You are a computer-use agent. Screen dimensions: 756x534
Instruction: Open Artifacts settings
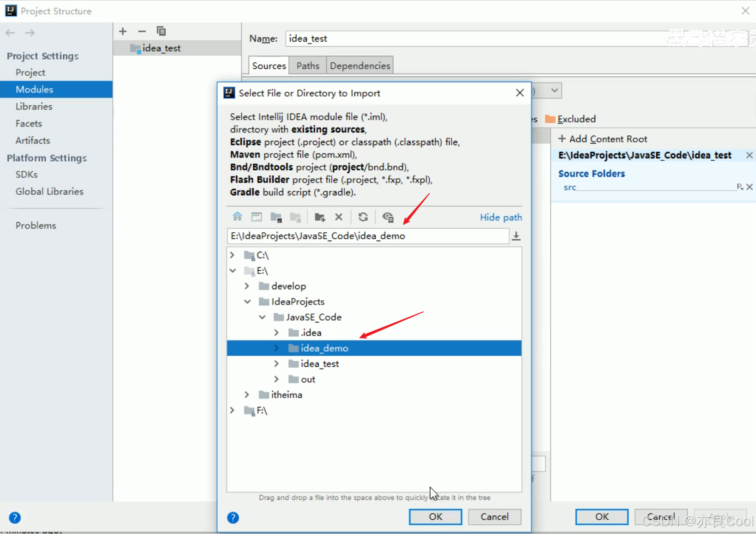point(33,140)
